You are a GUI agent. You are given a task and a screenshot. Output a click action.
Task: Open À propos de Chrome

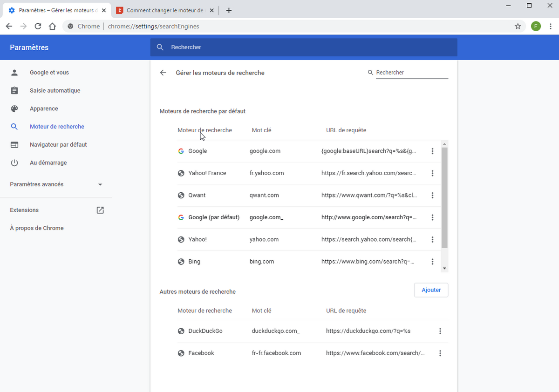point(37,228)
